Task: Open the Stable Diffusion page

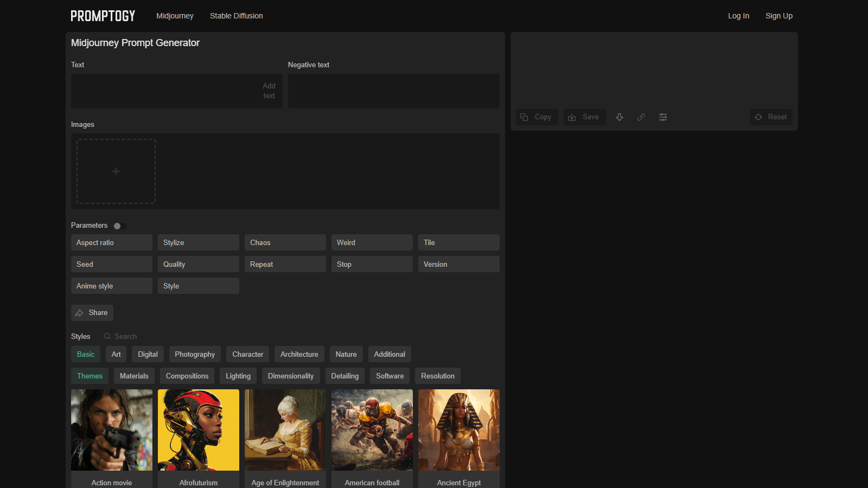Action: (x=237, y=16)
